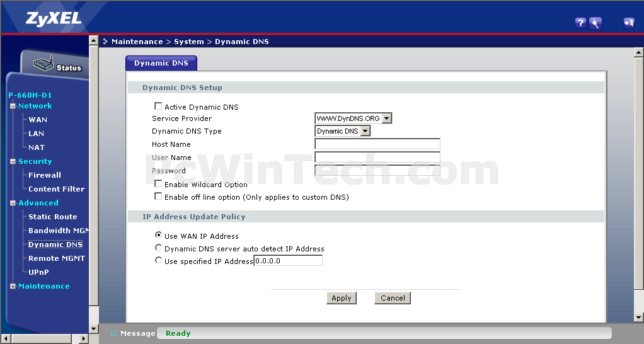The image size is (644, 344).
Task: Click main pane scroll down arrow
Action: pos(639,318)
